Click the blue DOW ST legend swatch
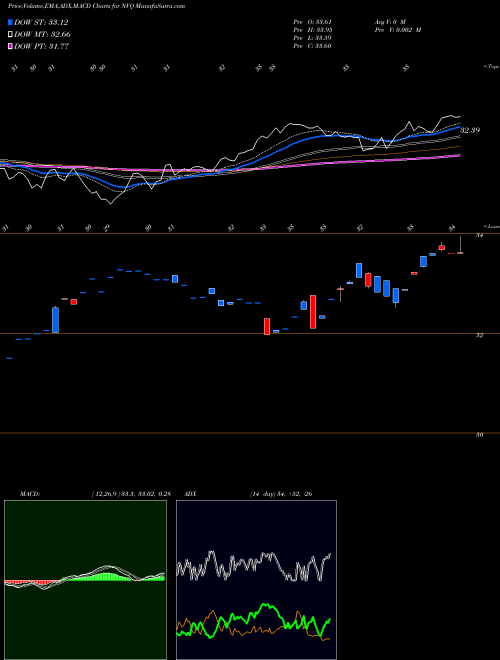 point(10,22)
